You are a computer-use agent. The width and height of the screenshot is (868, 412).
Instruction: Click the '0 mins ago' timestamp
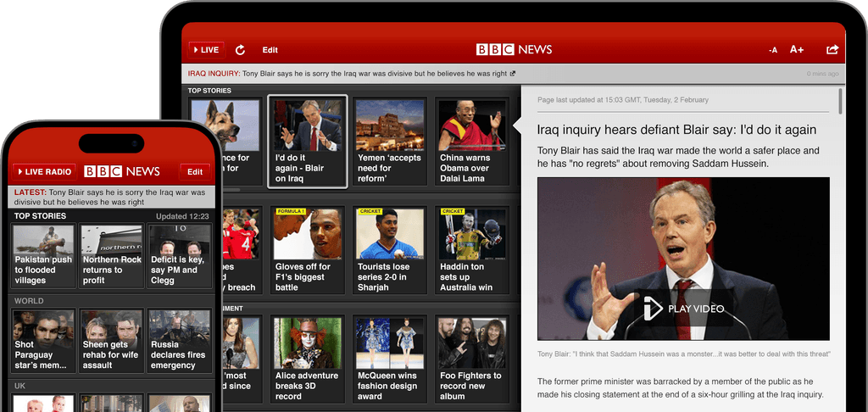tap(822, 74)
